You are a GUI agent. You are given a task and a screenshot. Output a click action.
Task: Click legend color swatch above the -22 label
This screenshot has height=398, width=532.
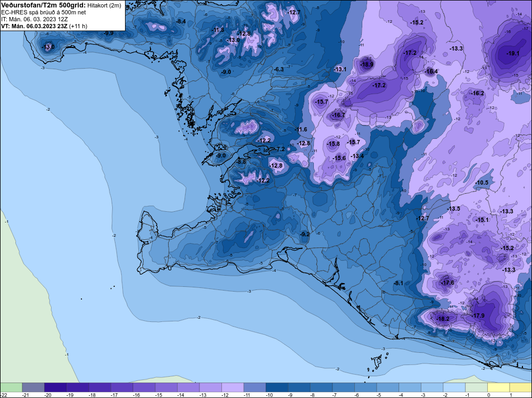click(x=11, y=387)
